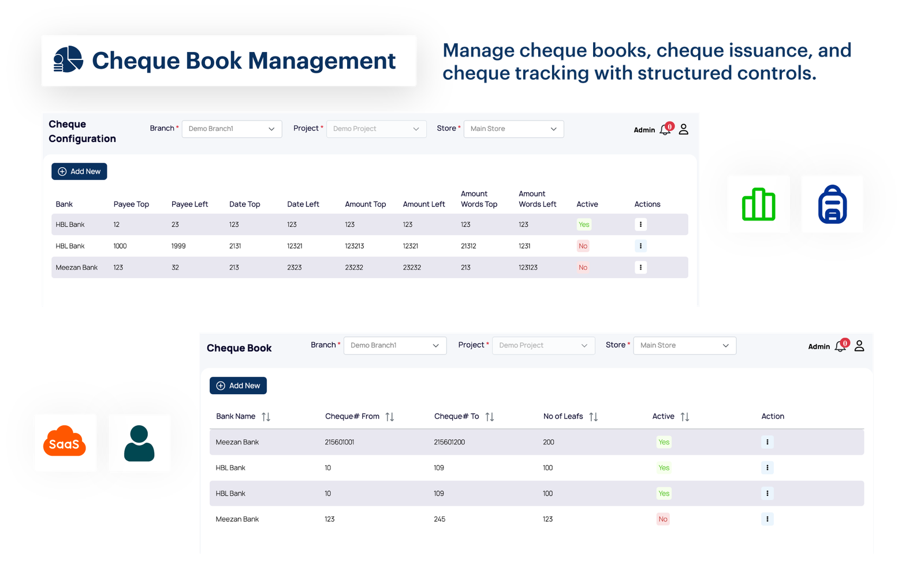
Task: Toggle the No badge on Meezan Bank configuration row
Action: coord(583,267)
